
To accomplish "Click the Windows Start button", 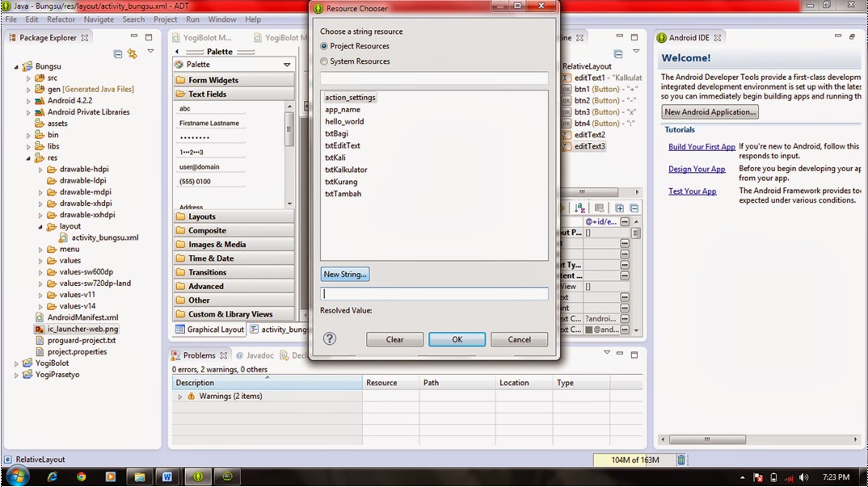I will (x=17, y=476).
